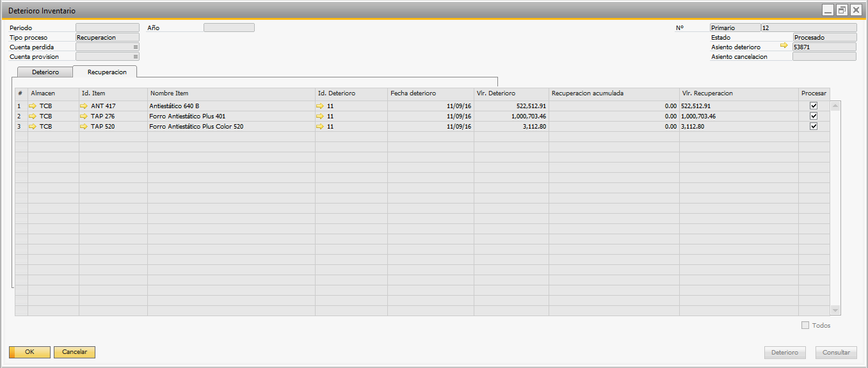Image resolution: width=868 pixels, height=368 pixels.
Task: Click the Cancelar button
Action: (x=74, y=352)
